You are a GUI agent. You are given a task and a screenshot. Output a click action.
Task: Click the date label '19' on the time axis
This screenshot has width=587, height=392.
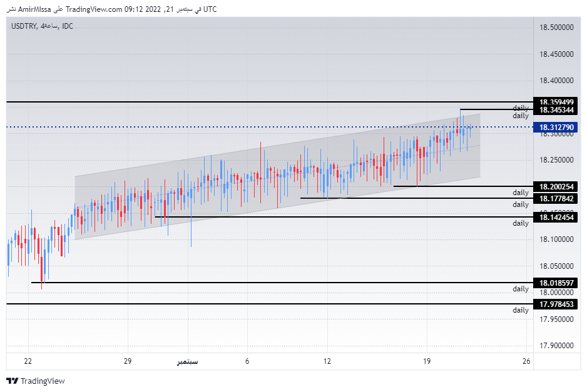pos(427,361)
